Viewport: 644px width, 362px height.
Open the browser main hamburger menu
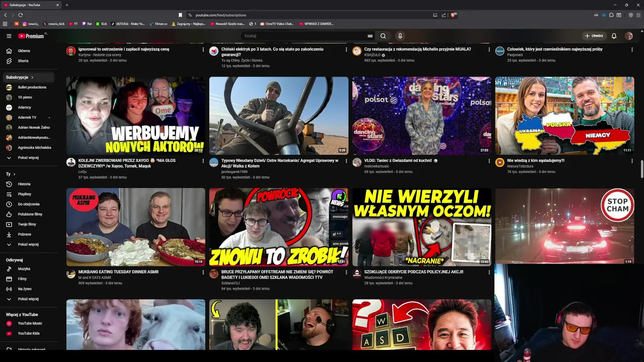(638, 15)
